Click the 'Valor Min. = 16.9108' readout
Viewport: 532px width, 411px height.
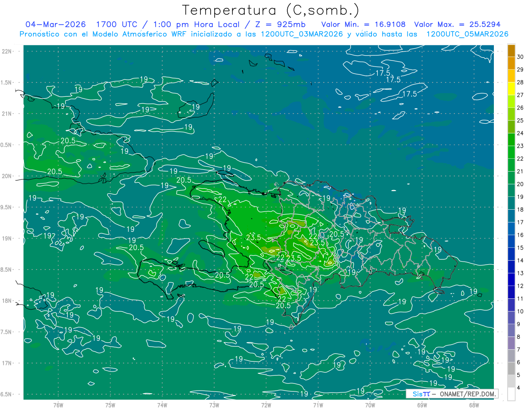pyautogui.click(x=364, y=24)
